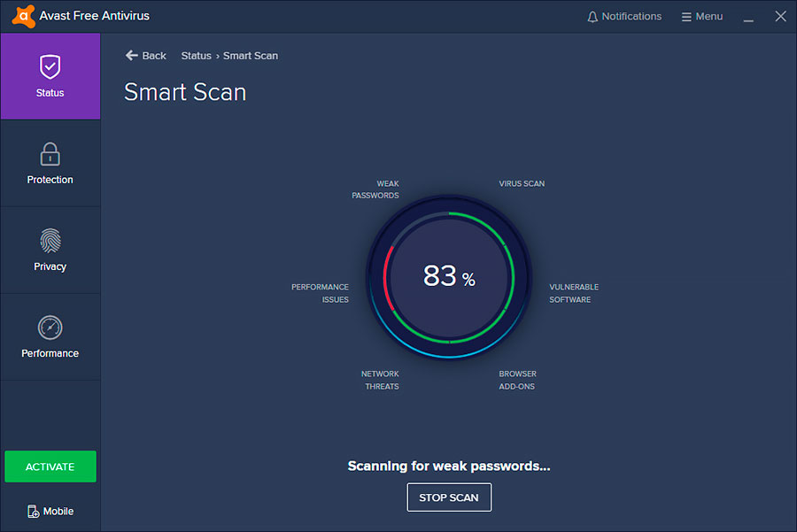797x532 pixels.
Task: Open the Menu label
Action: coord(709,16)
